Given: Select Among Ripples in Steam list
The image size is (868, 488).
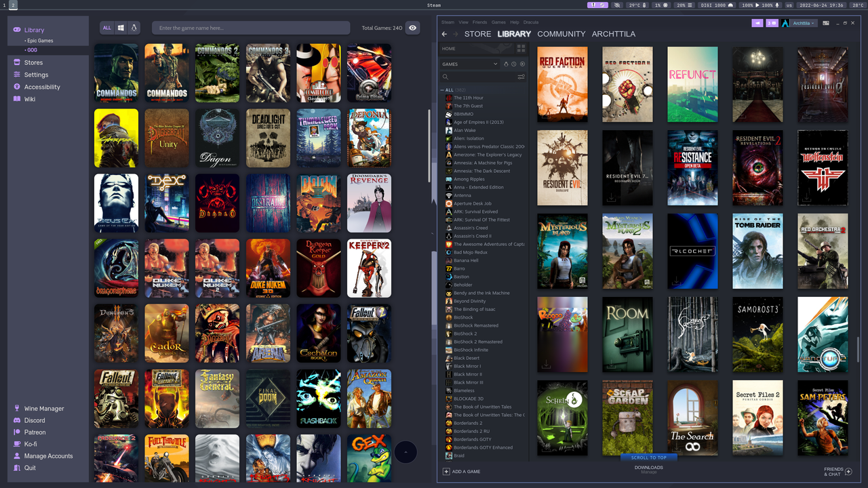Looking at the screenshot, I should [x=469, y=179].
